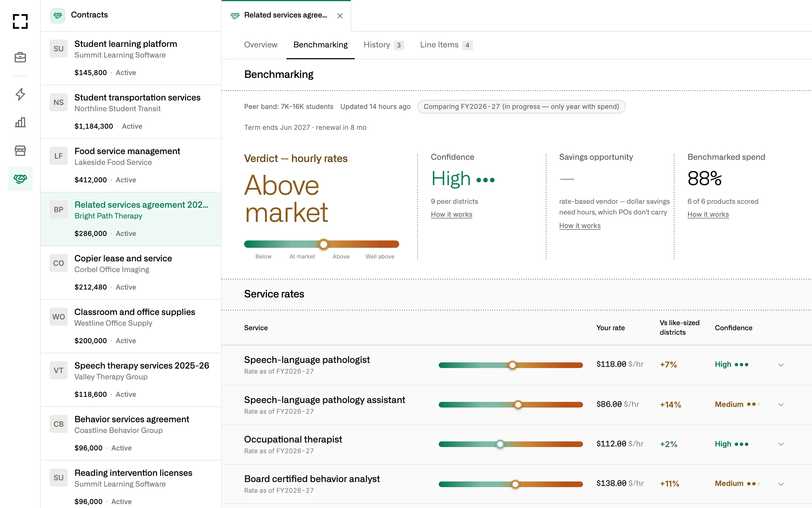
Task: Click handshake icon on Related services tab
Action: tap(235, 16)
